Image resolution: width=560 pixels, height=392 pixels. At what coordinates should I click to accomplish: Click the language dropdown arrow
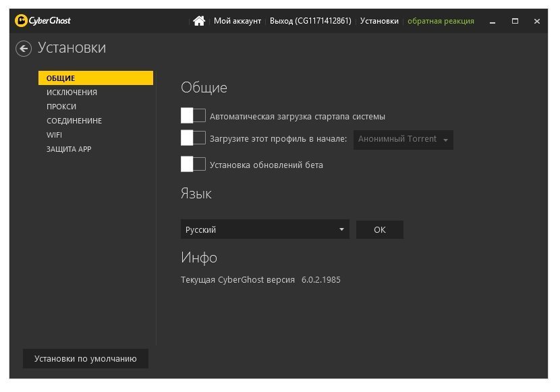(341, 229)
